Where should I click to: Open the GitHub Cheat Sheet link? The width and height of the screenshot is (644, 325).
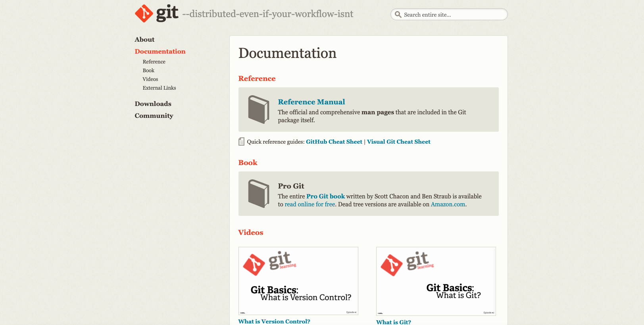[x=334, y=142]
